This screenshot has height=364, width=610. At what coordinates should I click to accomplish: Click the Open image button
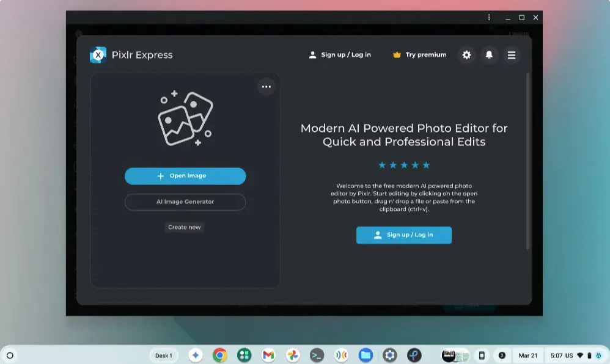(185, 176)
